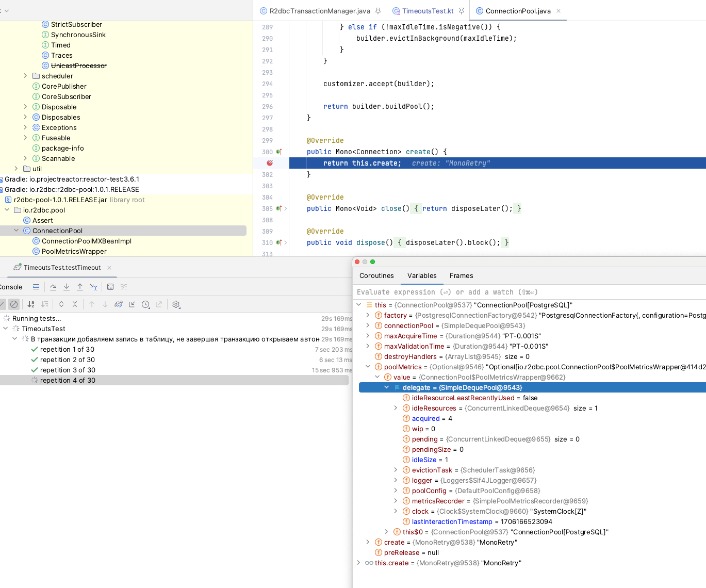Viewport: 706px width, 588px height.
Task: Click Export Test Results icon
Action: coord(159,304)
